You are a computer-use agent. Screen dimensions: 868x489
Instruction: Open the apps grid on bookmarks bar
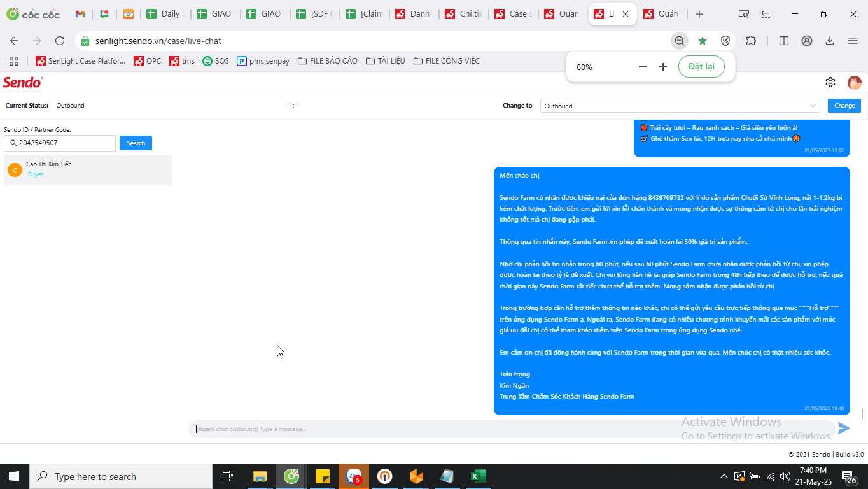click(x=14, y=61)
